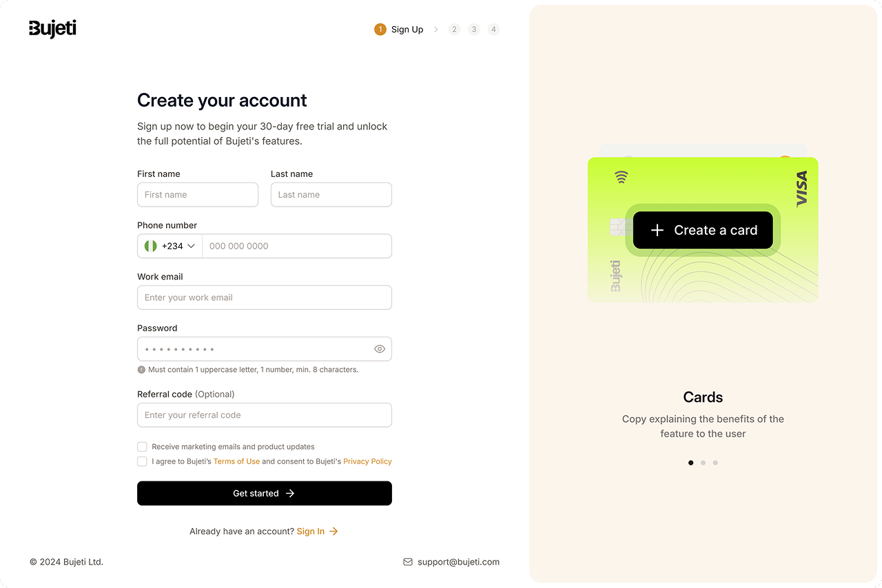
Task: Show the second carousel slide dot
Action: 703,463
